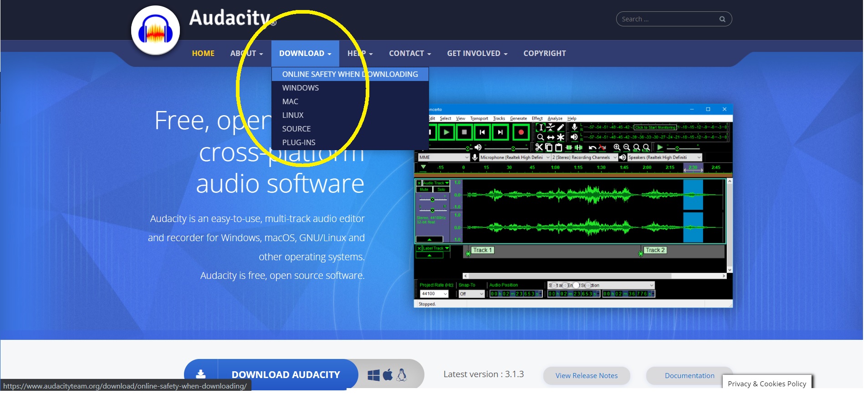Open the Microphone recording device dropdown
This screenshot has width=868, height=404.
[x=515, y=157]
